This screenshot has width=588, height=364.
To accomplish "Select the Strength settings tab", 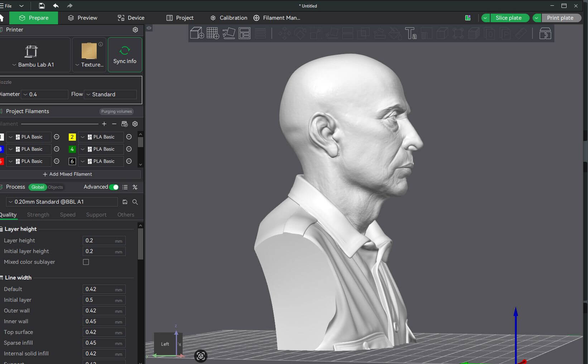I will pyautogui.click(x=38, y=215).
